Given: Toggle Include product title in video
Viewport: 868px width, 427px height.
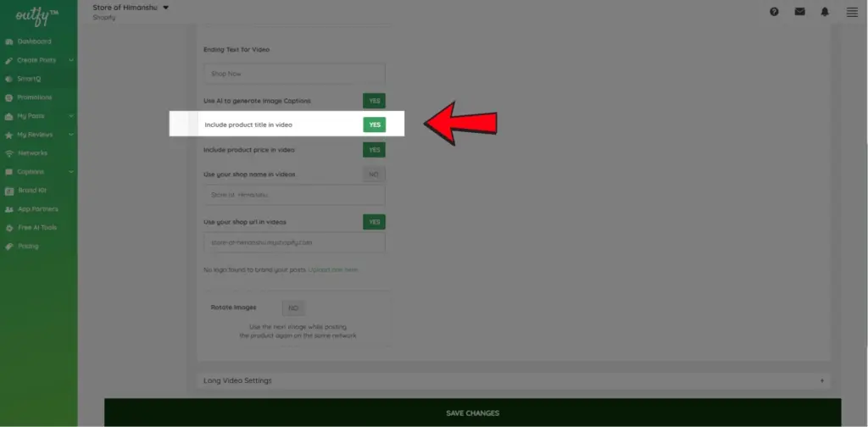Looking at the screenshot, I should 374,125.
